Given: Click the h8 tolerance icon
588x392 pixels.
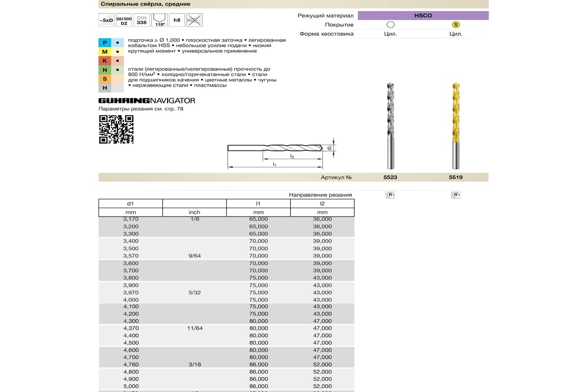Looking at the screenshot, I should point(176,20).
